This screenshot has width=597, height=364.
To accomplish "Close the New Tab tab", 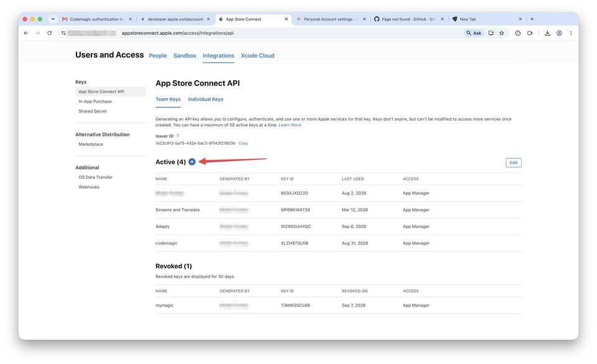I will 520,19.
